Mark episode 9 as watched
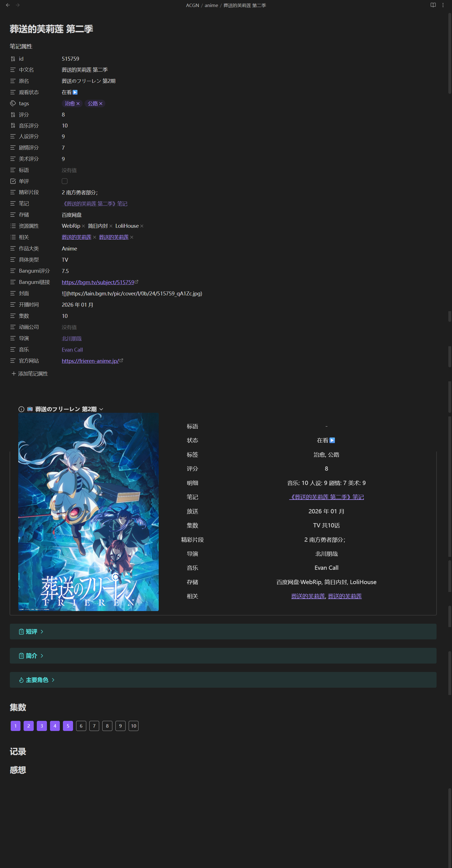Viewport: 452px width, 868px height. pos(120,726)
